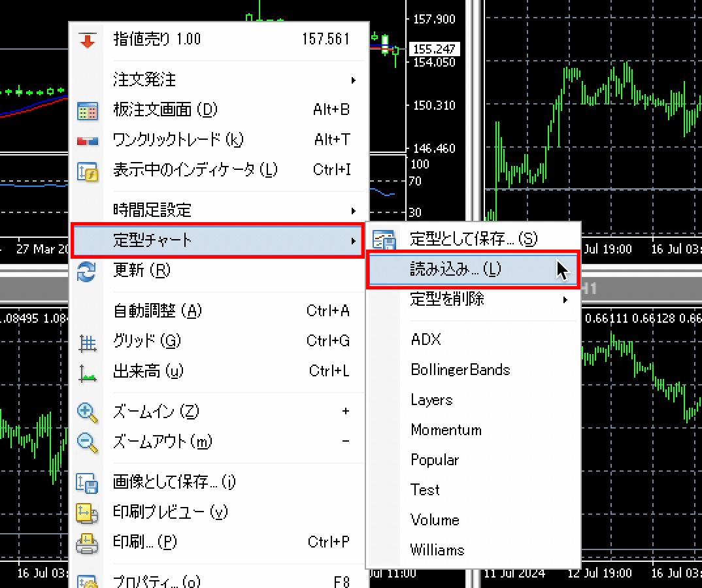This screenshot has width=702, height=588.
Task: Click the indicators list (表示中のインディケータ) icon
Action: click(x=87, y=171)
